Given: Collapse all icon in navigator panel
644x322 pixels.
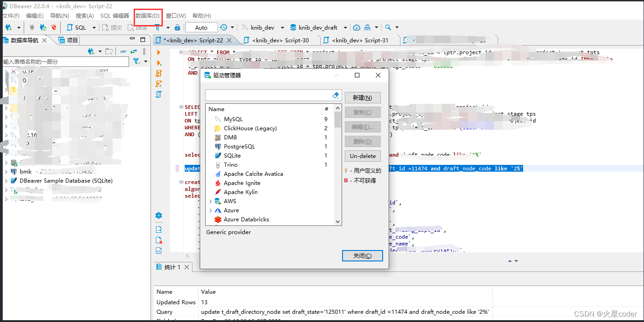Looking at the screenshot, I should tap(123, 51).
